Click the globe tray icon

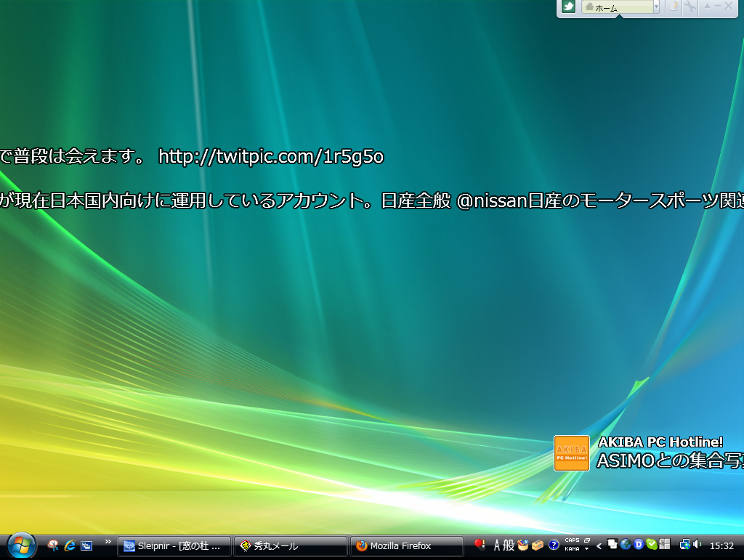626,544
